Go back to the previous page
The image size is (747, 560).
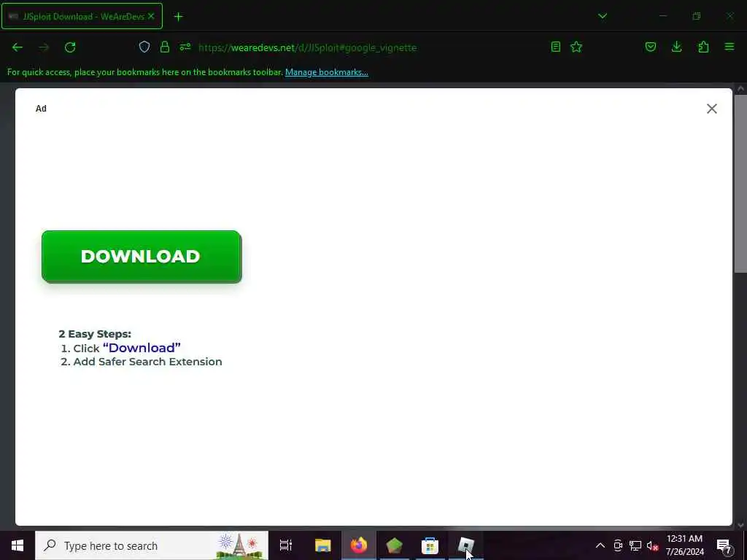18,47
